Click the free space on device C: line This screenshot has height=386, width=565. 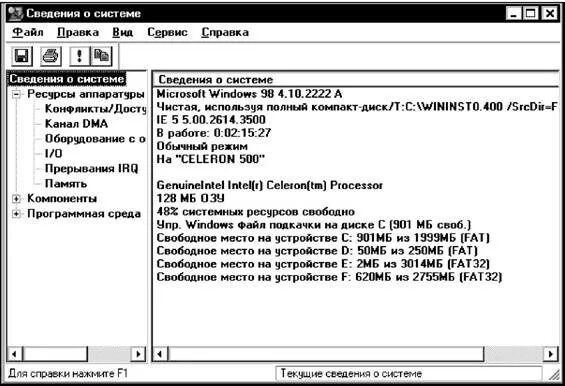323,238
